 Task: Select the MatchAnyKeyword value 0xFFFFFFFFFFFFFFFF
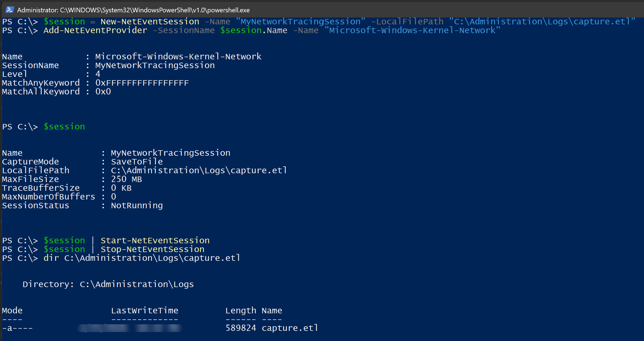[142, 83]
